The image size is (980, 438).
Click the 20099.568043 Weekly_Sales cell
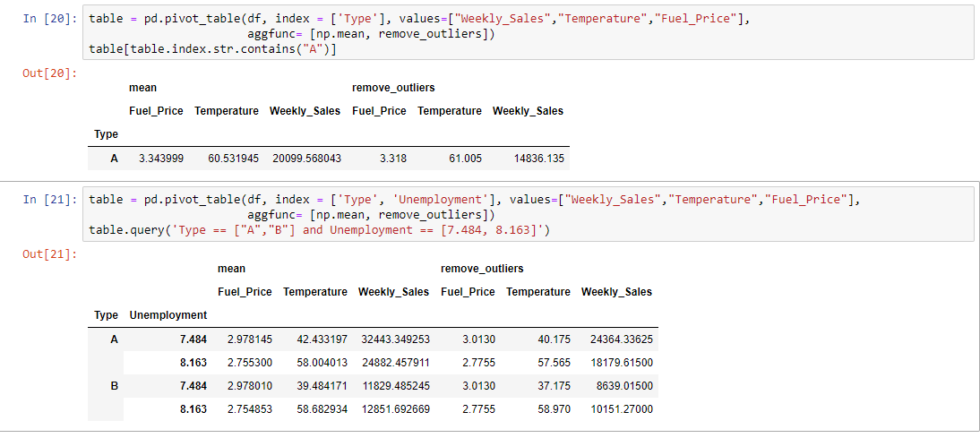307,159
